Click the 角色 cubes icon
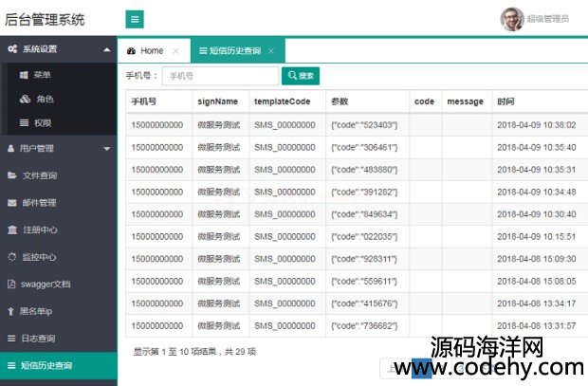 [25, 99]
